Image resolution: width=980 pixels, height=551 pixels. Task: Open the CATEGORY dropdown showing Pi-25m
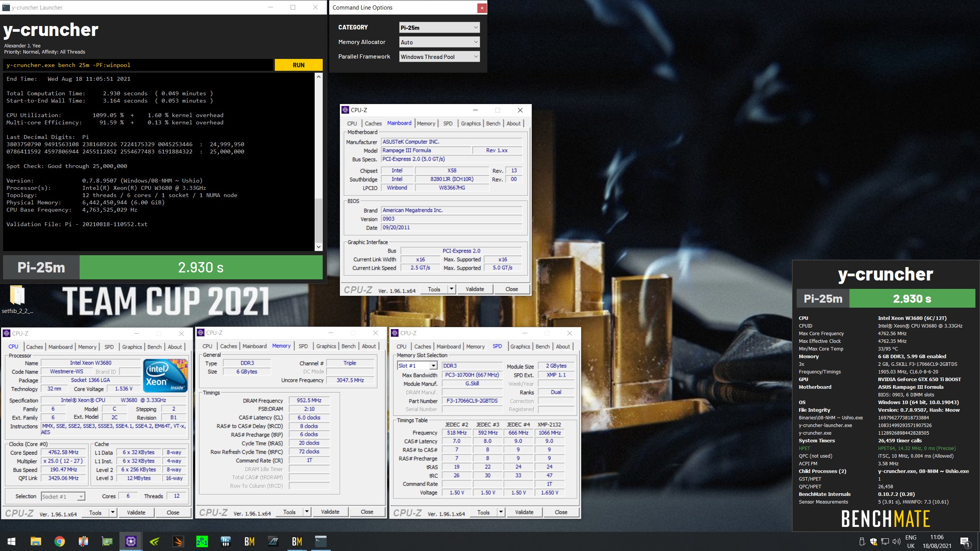coord(439,28)
